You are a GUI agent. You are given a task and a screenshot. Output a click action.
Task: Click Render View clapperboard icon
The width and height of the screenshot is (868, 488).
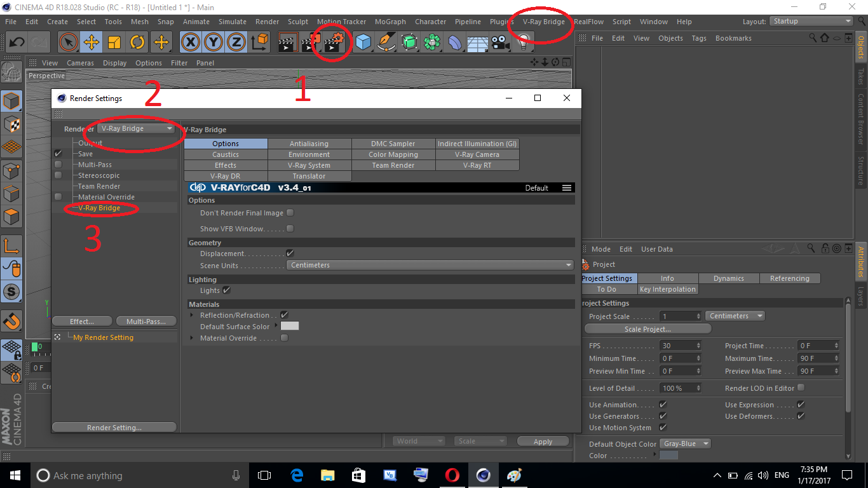pyautogui.click(x=288, y=43)
